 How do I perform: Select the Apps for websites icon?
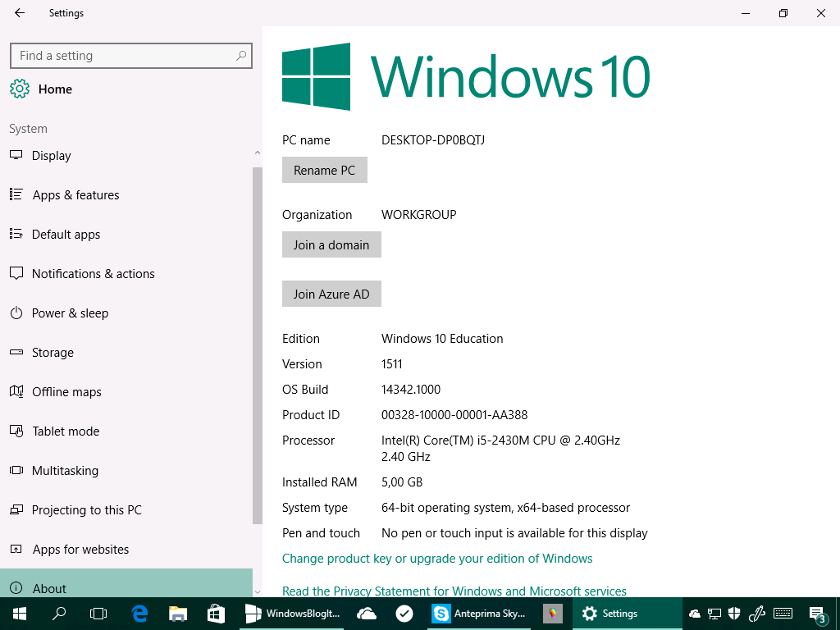[16, 549]
